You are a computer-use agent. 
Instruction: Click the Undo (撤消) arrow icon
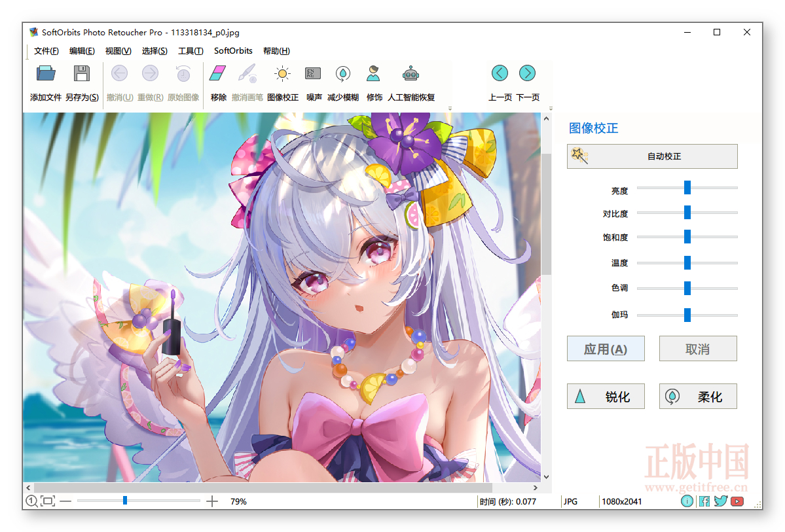119,73
